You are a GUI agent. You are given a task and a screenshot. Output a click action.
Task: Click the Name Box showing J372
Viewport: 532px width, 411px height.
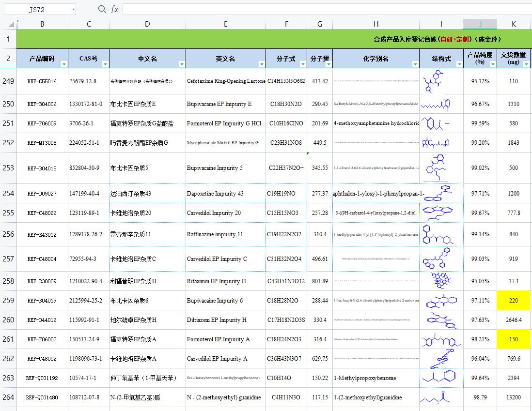point(37,10)
